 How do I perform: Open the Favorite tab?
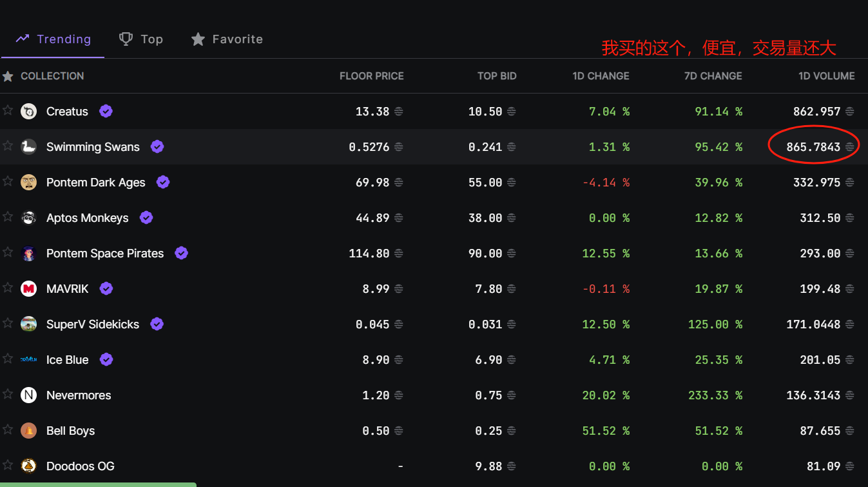pyautogui.click(x=227, y=39)
